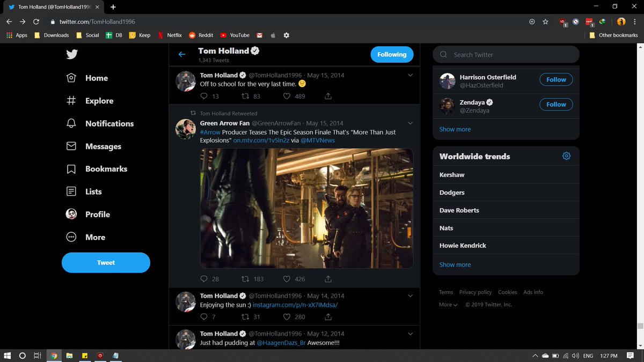Viewport: 644px width, 362px height.
Task: Toggle the Following button for Tom Holland
Action: [392, 54]
